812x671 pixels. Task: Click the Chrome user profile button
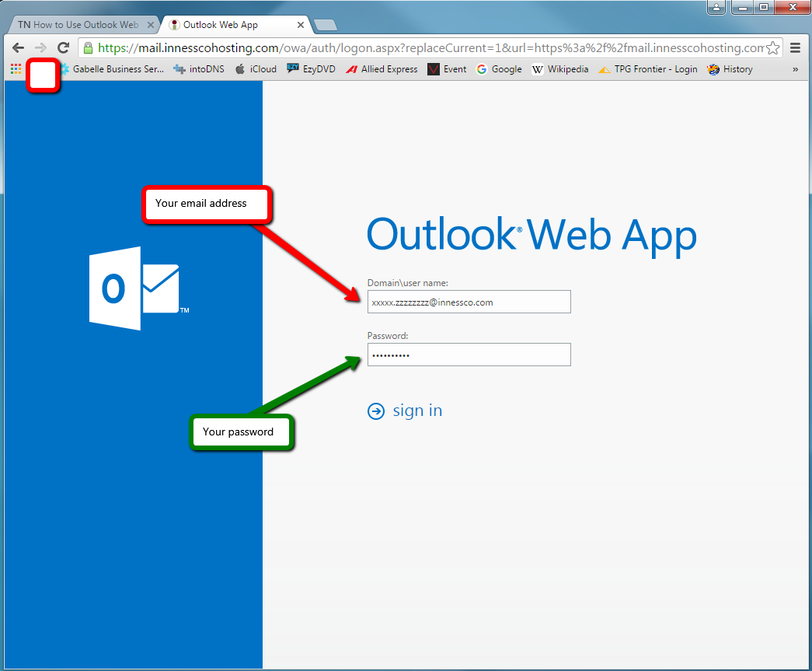tap(716, 7)
